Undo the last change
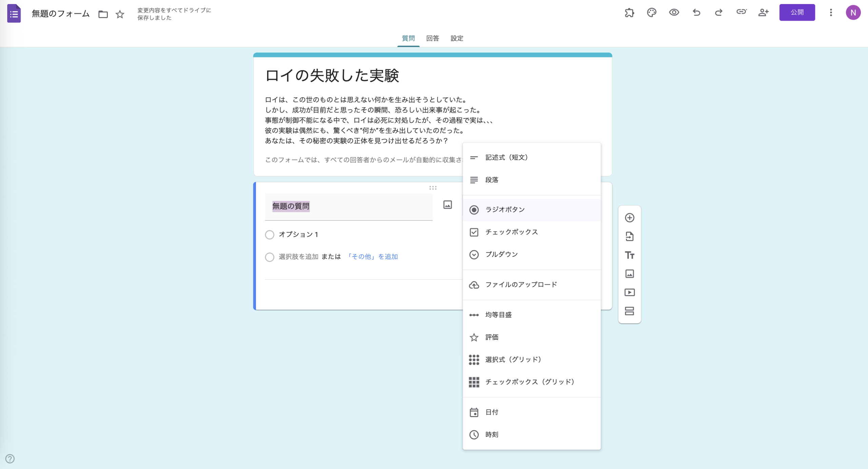Viewport: 868px width, 469px height. pos(696,12)
